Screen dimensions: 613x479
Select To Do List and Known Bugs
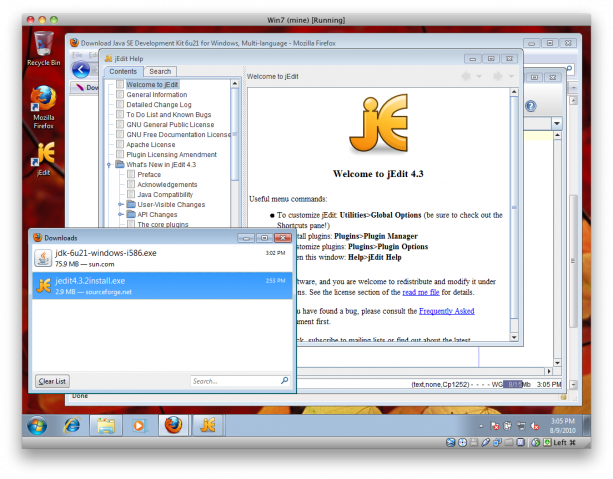tap(168, 115)
